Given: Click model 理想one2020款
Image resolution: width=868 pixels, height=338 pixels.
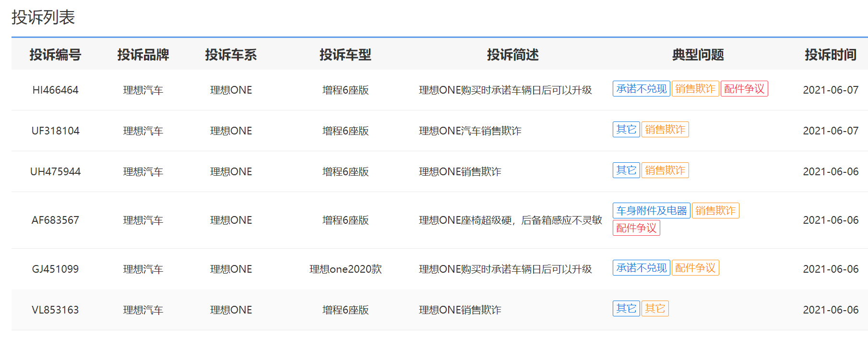Looking at the screenshot, I should click(345, 269).
